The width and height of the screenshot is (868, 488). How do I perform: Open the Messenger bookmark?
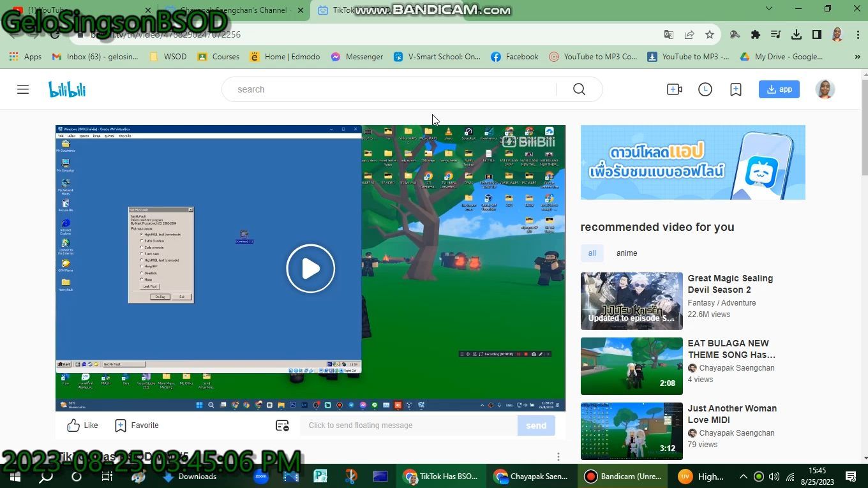[x=357, y=57]
